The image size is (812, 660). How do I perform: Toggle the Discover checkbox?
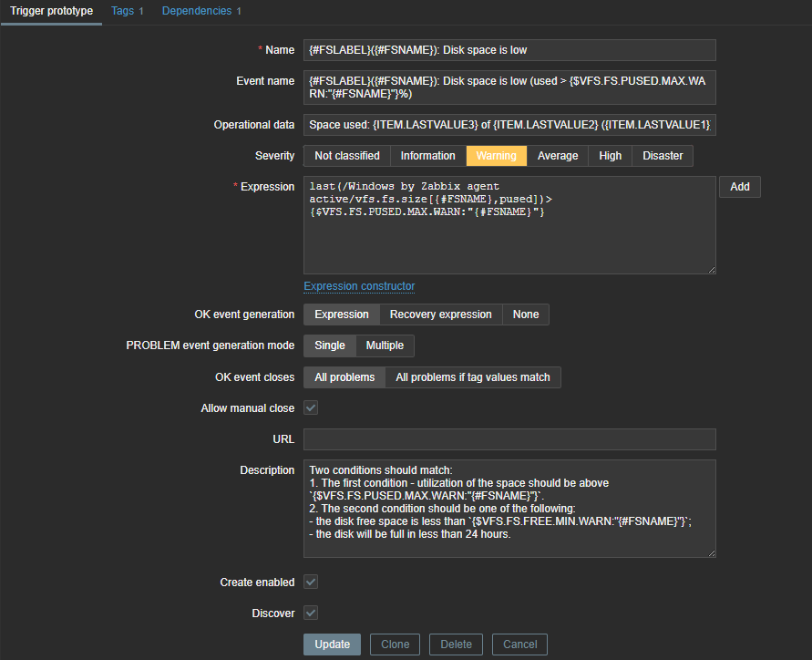click(x=311, y=614)
